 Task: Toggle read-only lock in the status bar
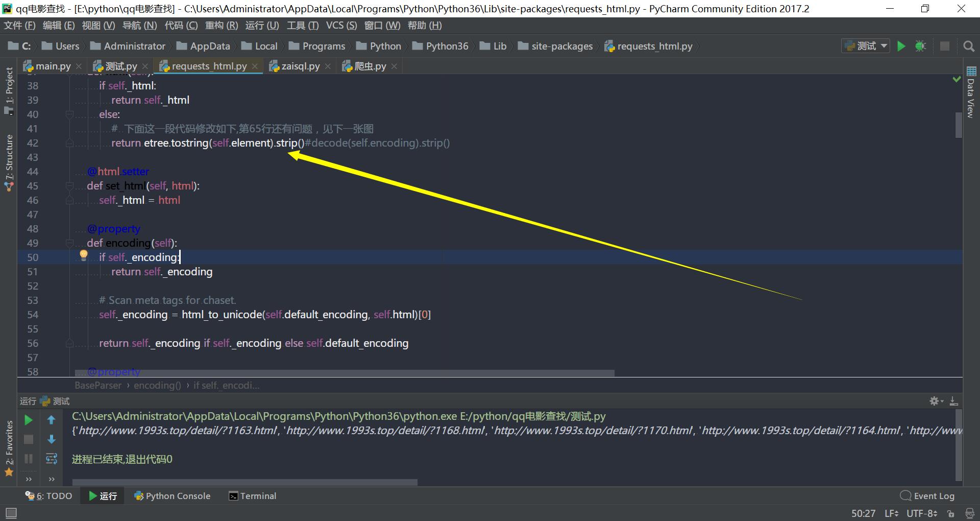click(x=950, y=513)
